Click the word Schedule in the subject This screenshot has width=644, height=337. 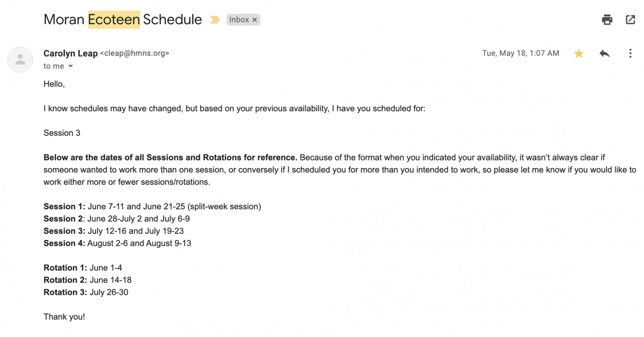point(173,20)
